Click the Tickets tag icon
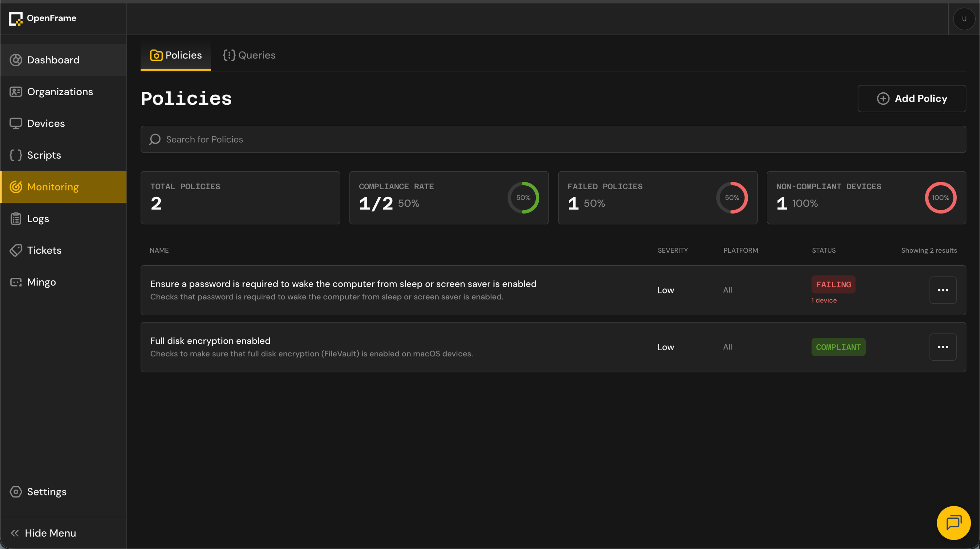Screen dimensions: 980x549 click(x=16, y=250)
